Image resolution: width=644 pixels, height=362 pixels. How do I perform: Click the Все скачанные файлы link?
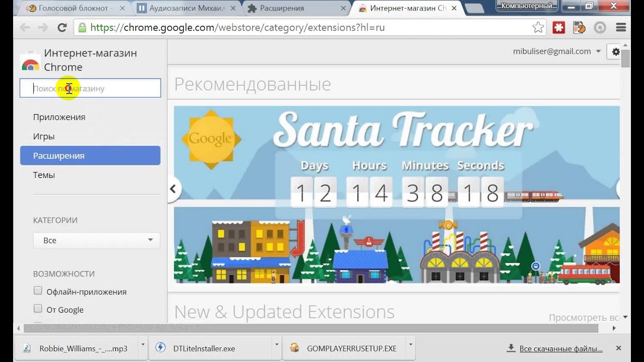(561, 348)
